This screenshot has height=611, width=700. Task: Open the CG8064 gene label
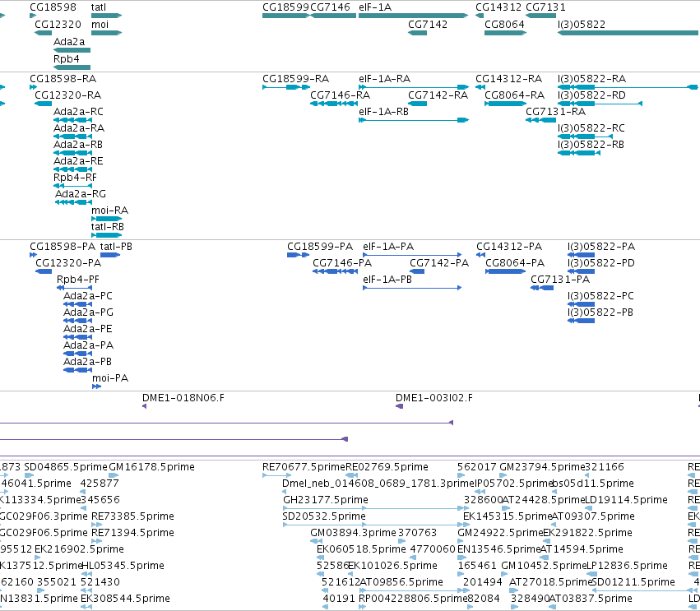(x=504, y=24)
